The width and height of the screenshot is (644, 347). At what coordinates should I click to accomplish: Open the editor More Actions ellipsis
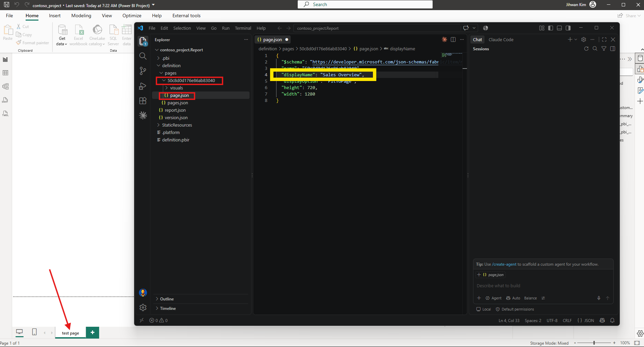[x=462, y=39]
